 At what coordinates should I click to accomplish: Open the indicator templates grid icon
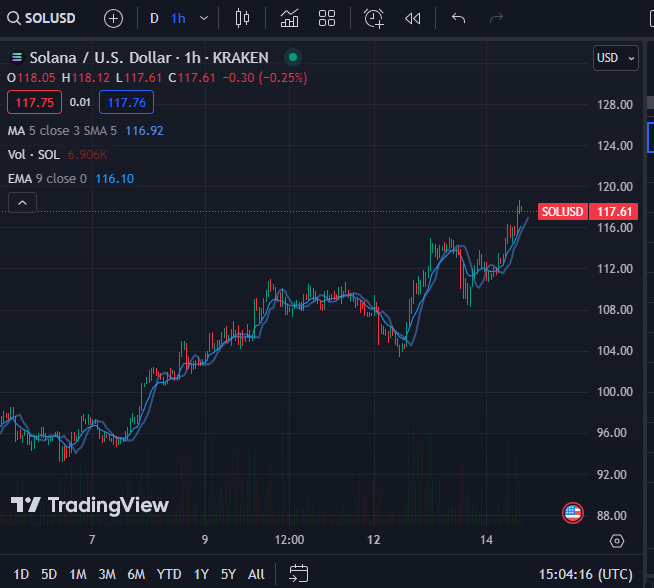[x=327, y=18]
